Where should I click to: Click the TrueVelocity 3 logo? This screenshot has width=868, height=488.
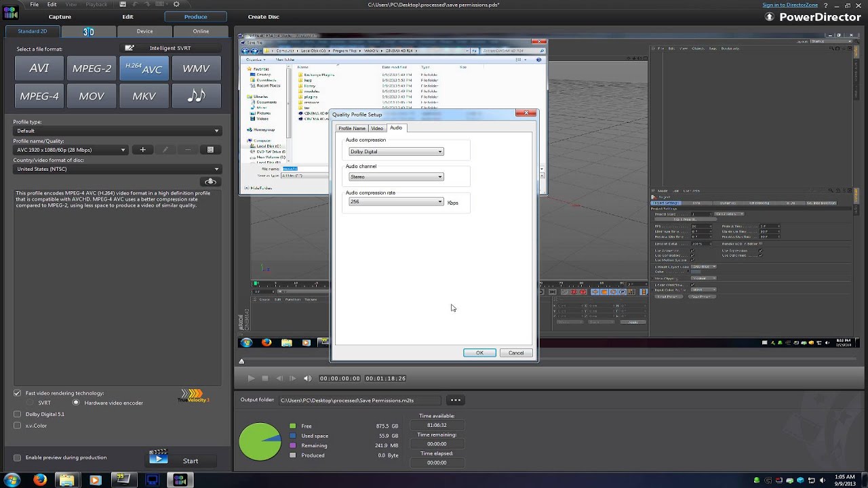[x=193, y=396]
